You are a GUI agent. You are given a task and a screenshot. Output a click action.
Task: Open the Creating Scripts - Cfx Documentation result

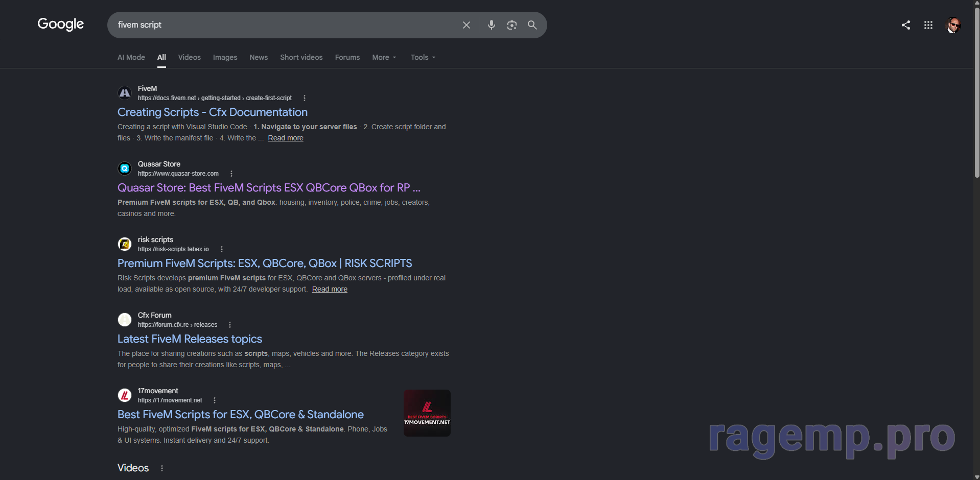click(x=213, y=112)
